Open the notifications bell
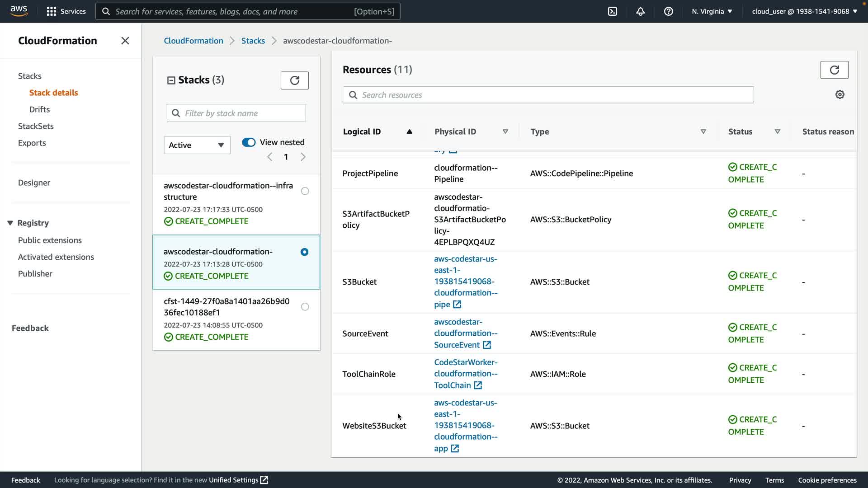The image size is (868, 488). click(x=640, y=11)
